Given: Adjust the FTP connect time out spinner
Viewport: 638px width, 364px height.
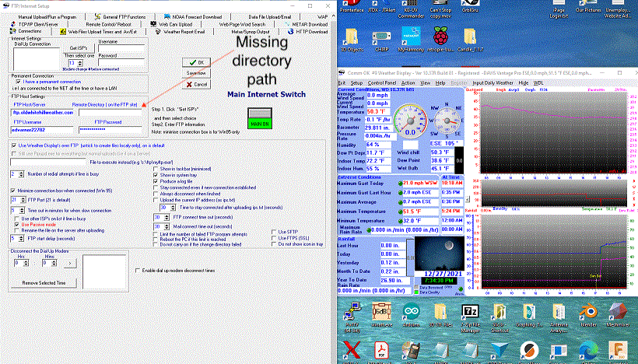Looking at the screenshot, I should pos(167,218).
